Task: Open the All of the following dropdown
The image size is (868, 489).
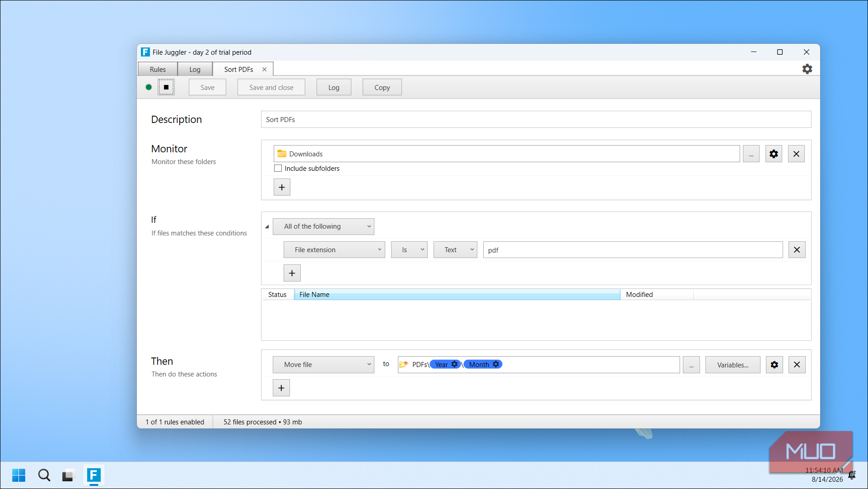Action: coord(323,226)
